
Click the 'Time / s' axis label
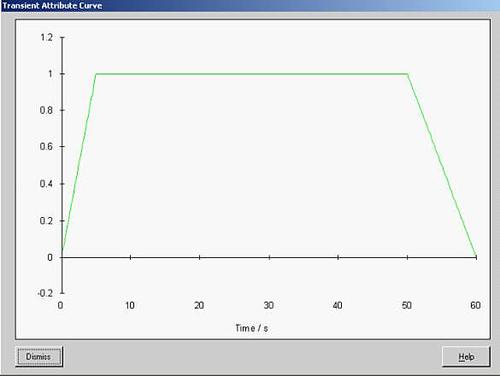coord(252,328)
